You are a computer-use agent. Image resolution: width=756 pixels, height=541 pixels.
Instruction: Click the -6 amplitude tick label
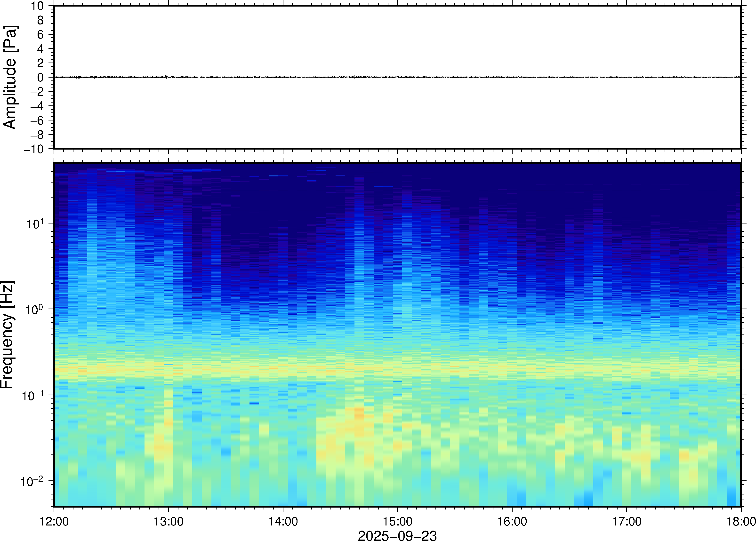click(37, 121)
